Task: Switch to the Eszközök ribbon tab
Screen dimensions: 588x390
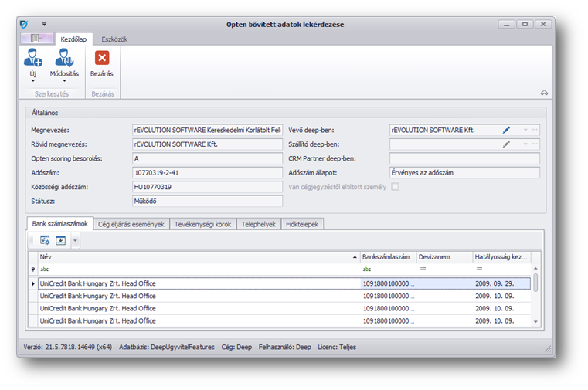Action: (114, 39)
